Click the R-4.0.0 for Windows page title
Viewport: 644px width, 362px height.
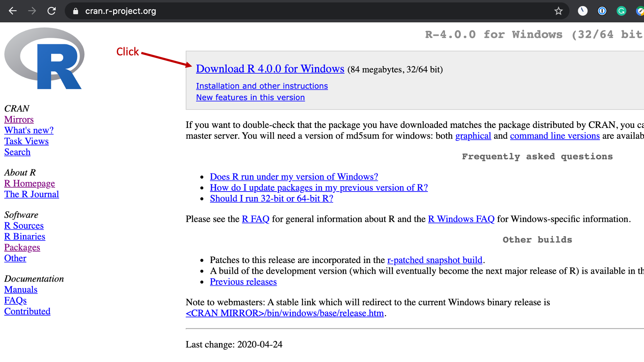point(534,34)
